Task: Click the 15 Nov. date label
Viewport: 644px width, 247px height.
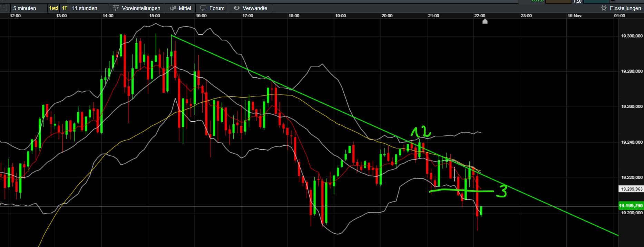Action: 575,16
